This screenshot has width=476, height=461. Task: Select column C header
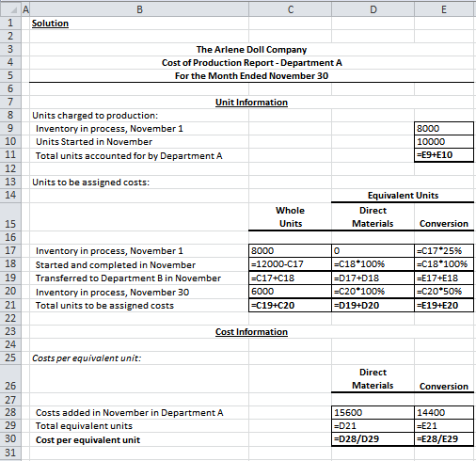pos(291,9)
